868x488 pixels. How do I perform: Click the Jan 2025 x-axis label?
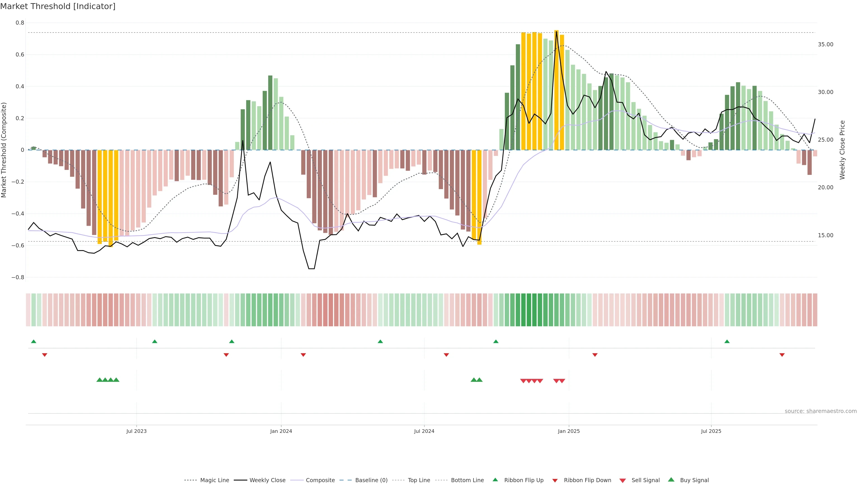(569, 431)
